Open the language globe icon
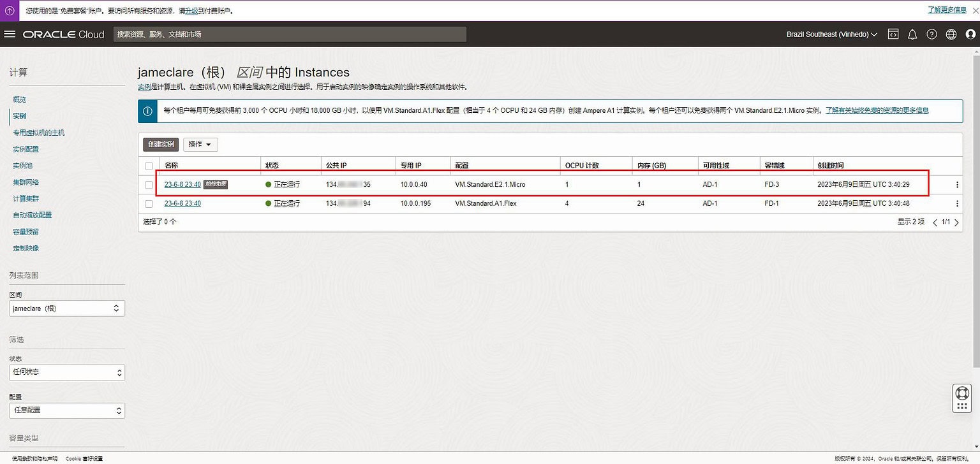The image size is (980, 464). [x=951, y=34]
